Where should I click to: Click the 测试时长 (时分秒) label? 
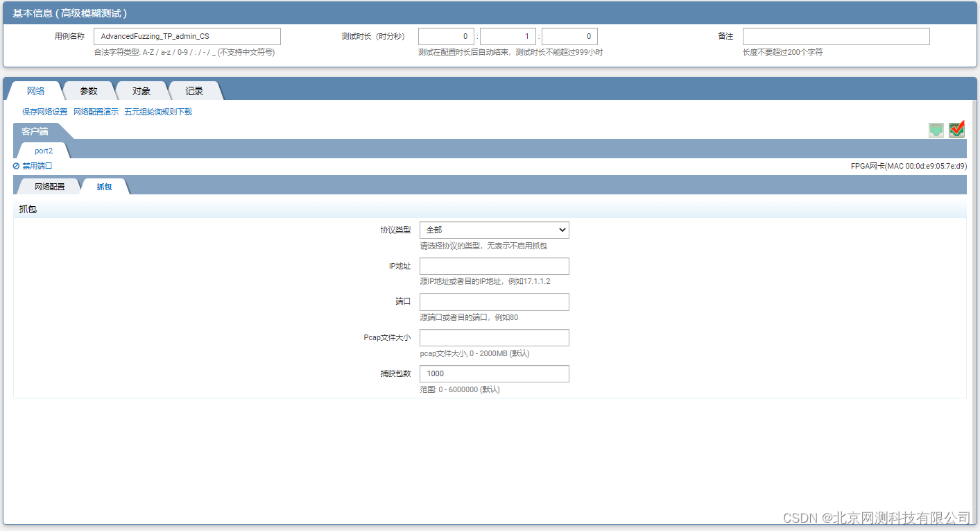point(373,36)
